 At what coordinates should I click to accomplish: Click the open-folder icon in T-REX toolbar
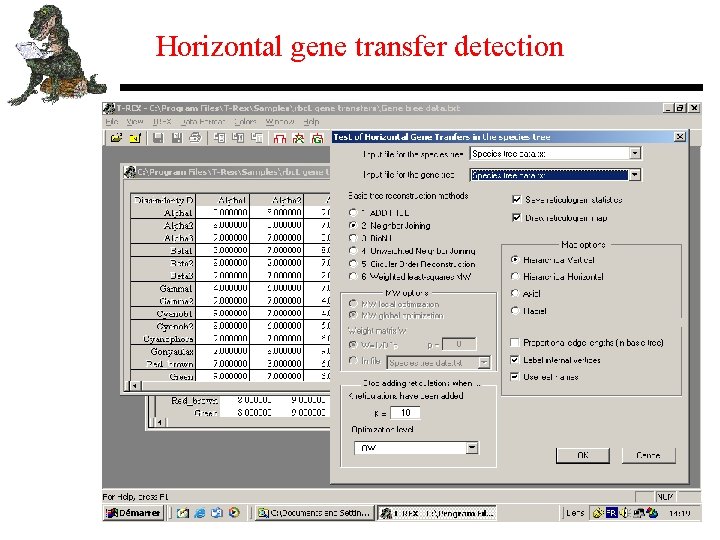click(x=116, y=137)
